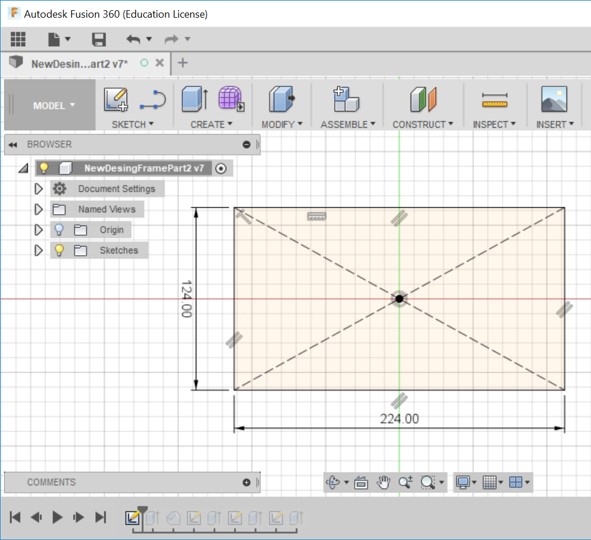Expand the Named Views tree node
Screen dimensions: 591x540
pos(38,209)
